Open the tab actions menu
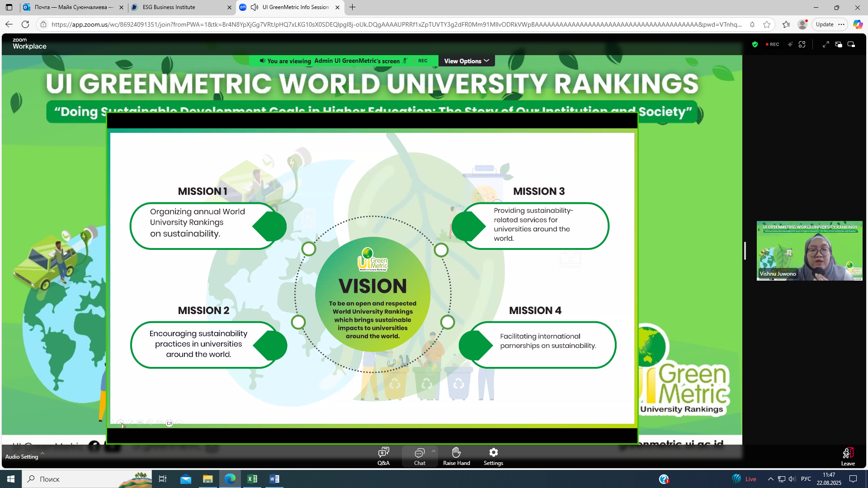Screen dimensions: 868x488 [9, 7]
